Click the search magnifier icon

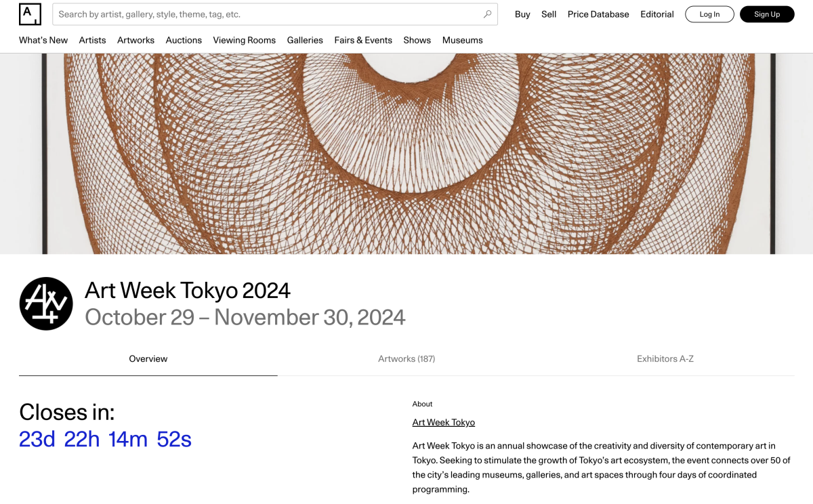pyautogui.click(x=487, y=14)
